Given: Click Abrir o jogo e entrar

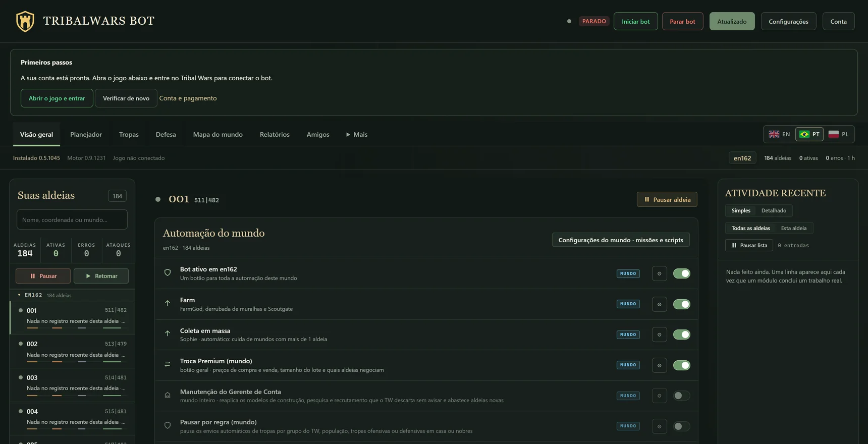Looking at the screenshot, I should [57, 98].
